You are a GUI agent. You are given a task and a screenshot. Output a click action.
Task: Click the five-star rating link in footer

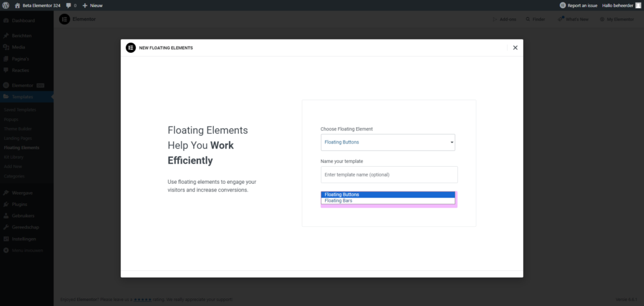point(143,300)
